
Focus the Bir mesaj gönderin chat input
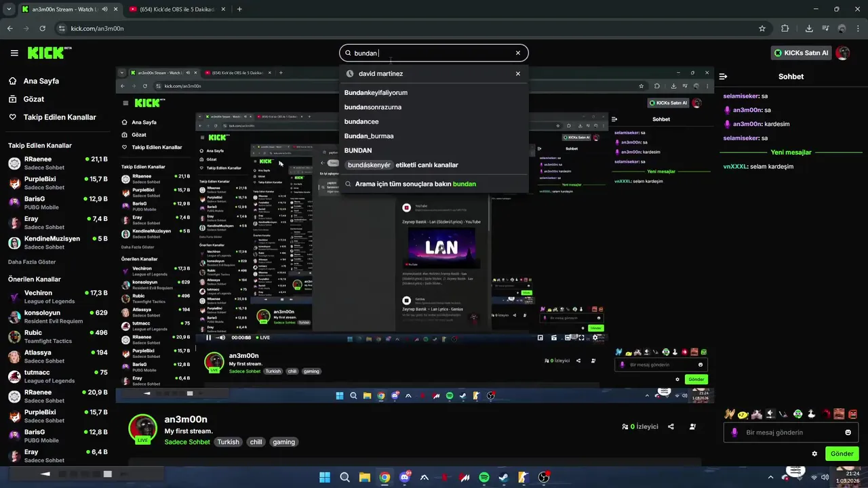coord(791,432)
